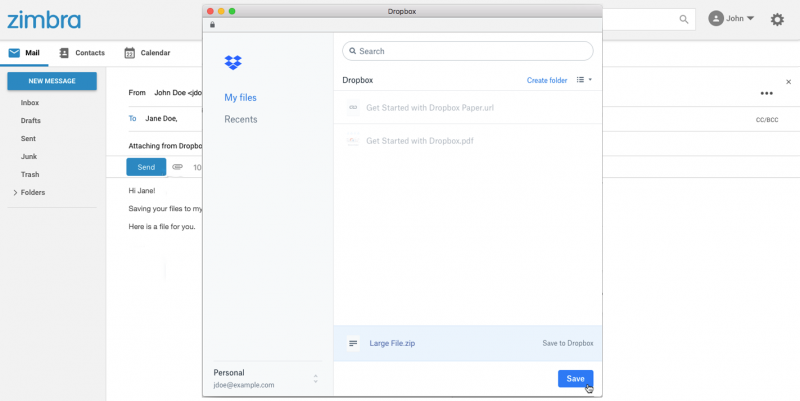800x401 pixels.
Task: Click the Save button in Dropbox
Action: [x=576, y=379]
